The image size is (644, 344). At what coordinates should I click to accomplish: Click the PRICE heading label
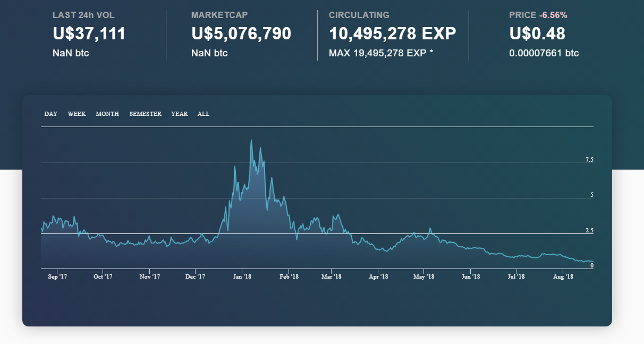(x=523, y=15)
